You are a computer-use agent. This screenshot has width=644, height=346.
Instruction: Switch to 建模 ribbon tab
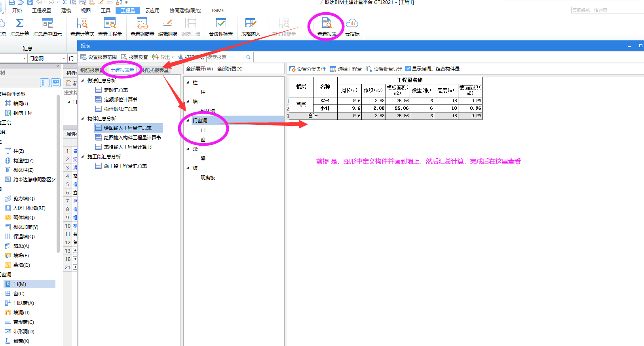(x=66, y=10)
